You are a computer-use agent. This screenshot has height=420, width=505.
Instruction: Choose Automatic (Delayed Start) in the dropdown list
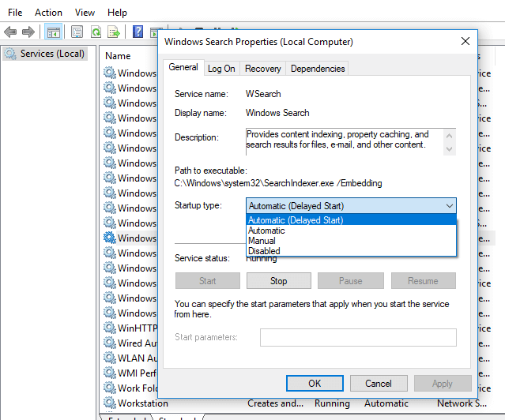351,220
